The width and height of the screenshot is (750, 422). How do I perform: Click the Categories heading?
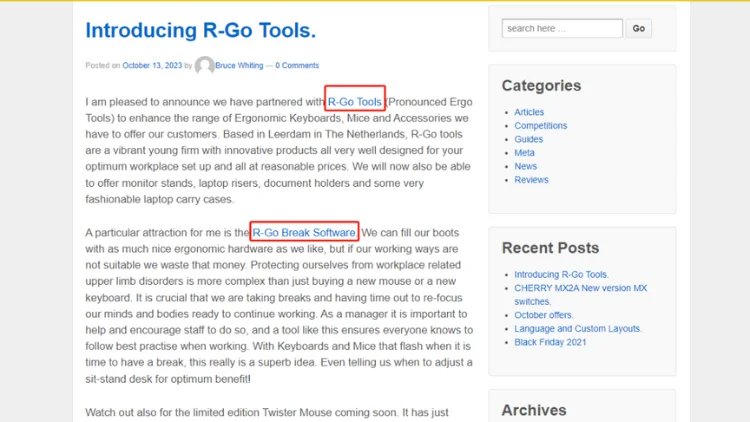541,86
